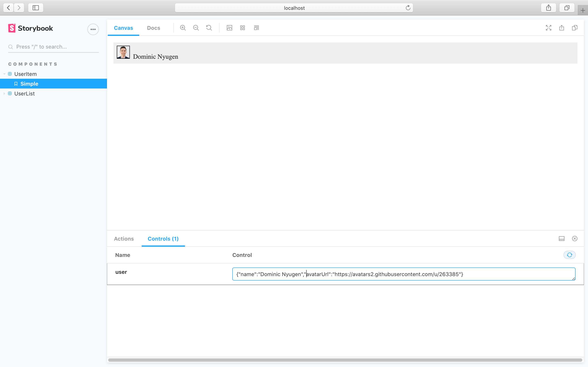Click the reset controls button

[x=569, y=254]
